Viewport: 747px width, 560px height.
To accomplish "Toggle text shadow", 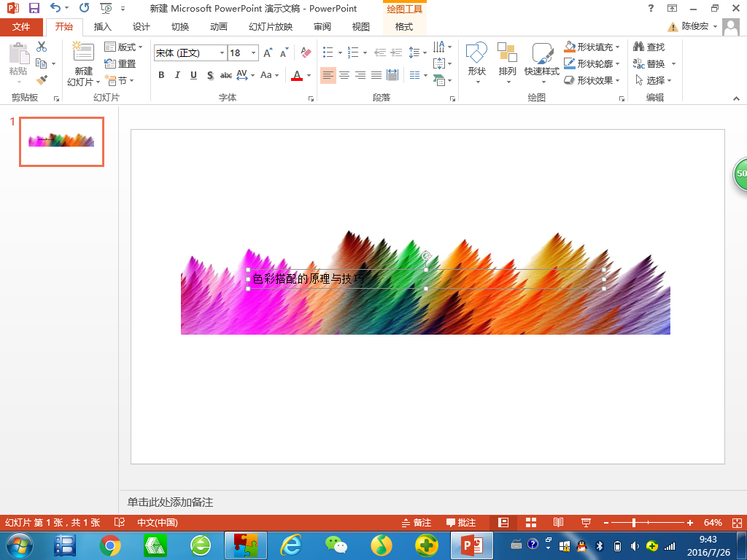I will point(209,75).
